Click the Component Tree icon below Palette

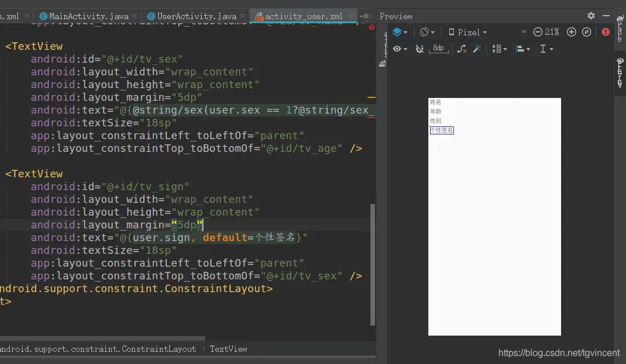383,63
